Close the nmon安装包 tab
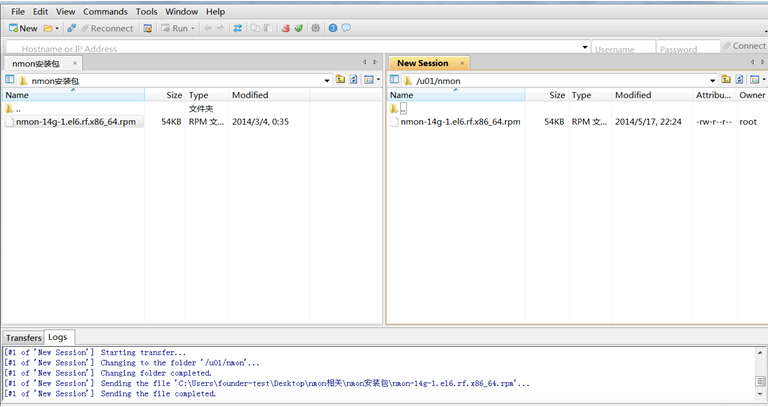Screen dimensions: 768x407 74,63
